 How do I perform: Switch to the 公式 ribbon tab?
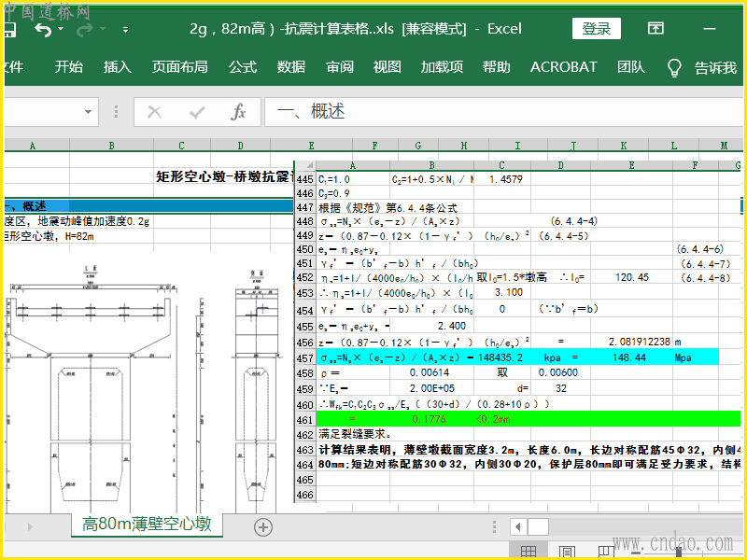[x=243, y=67]
